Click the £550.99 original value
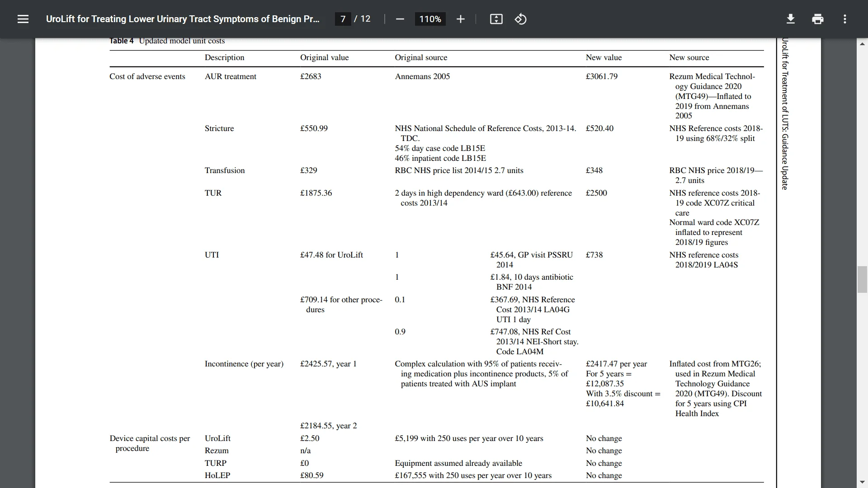The height and width of the screenshot is (488, 868). (x=314, y=128)
